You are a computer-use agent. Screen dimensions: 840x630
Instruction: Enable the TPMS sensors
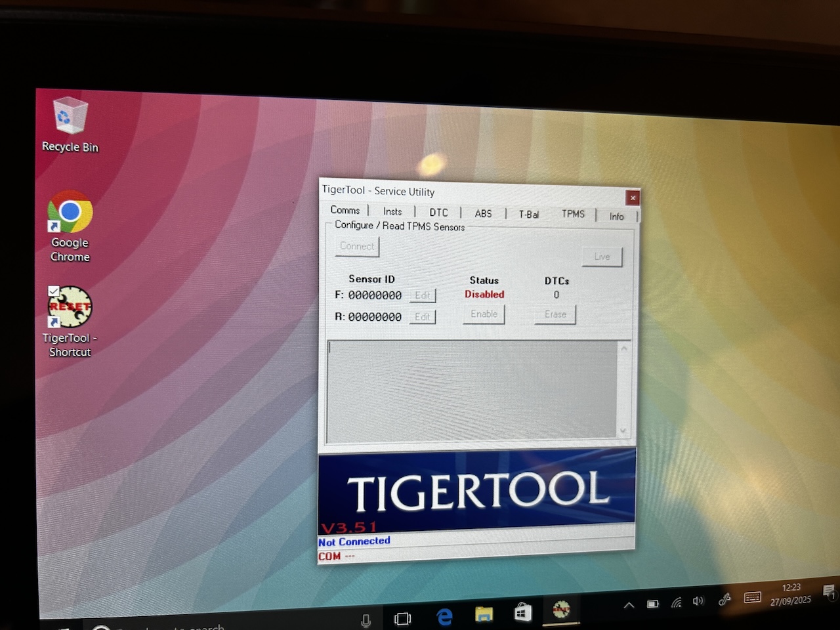pyautogui.click(x=484, y=314)
